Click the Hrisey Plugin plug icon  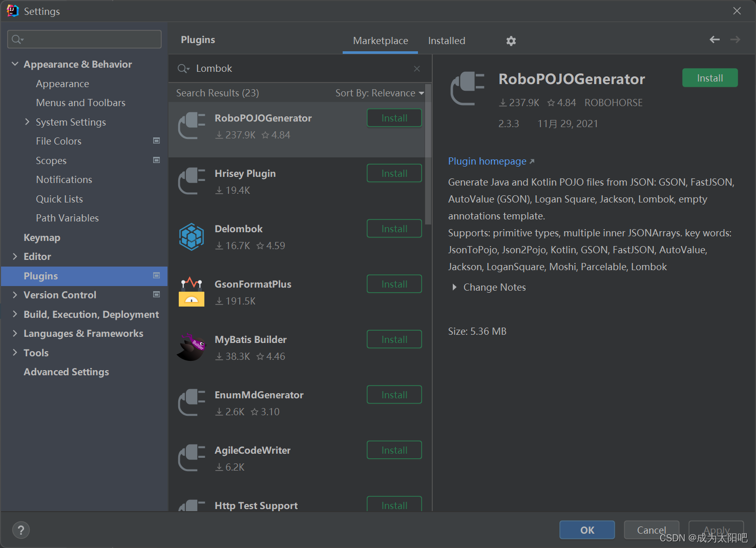192,181
